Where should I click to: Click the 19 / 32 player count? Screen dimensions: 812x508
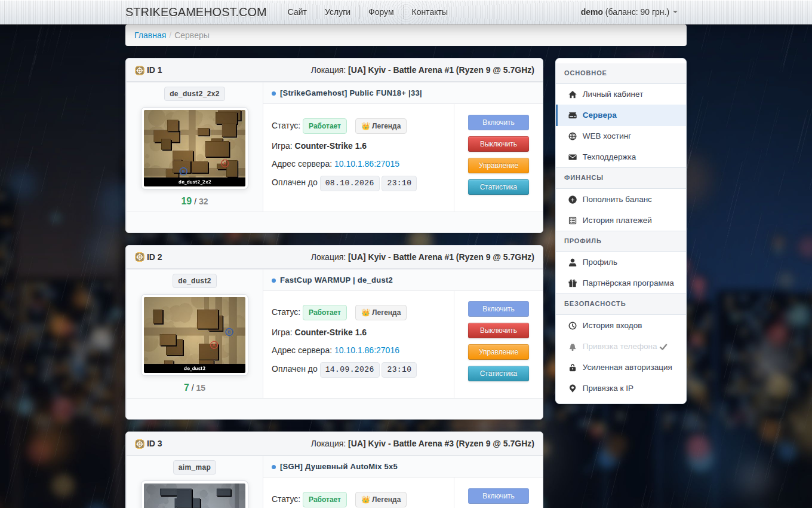[x=195, y=201]
